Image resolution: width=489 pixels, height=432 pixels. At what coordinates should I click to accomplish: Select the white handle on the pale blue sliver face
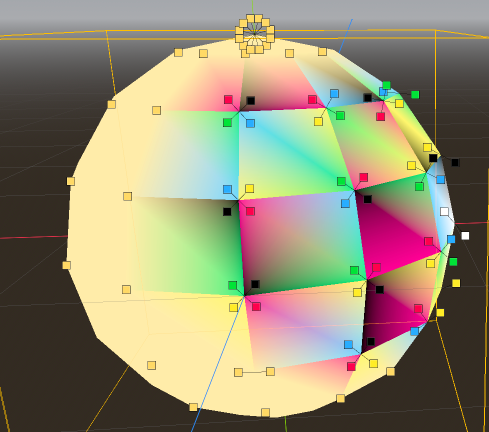tap(444, 211)
